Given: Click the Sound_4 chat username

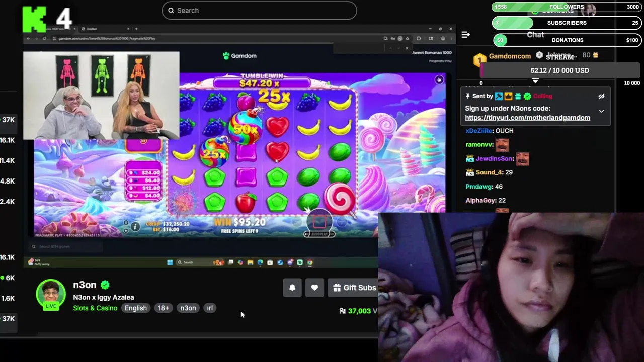Looking at the screenshot, I should [489, 172].
